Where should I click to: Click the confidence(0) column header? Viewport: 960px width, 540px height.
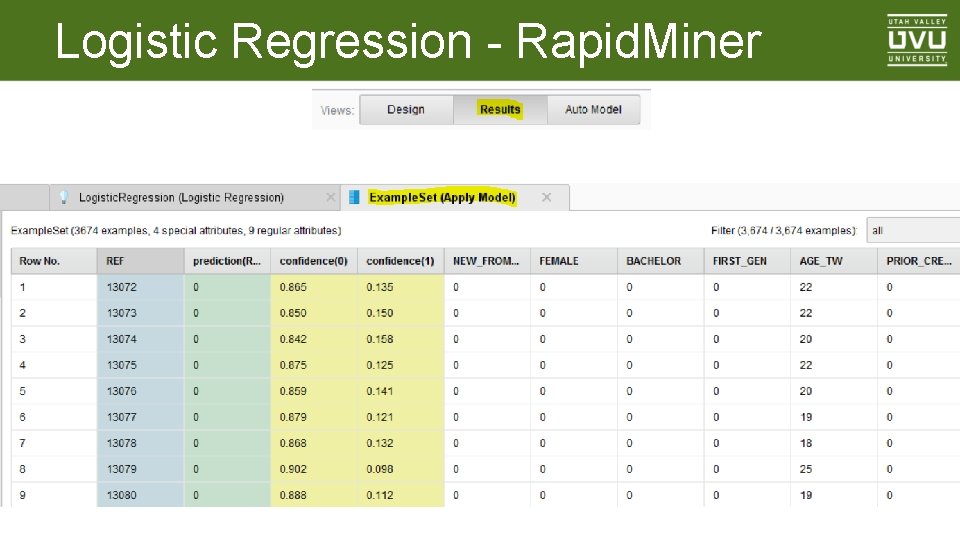point(313,261)
